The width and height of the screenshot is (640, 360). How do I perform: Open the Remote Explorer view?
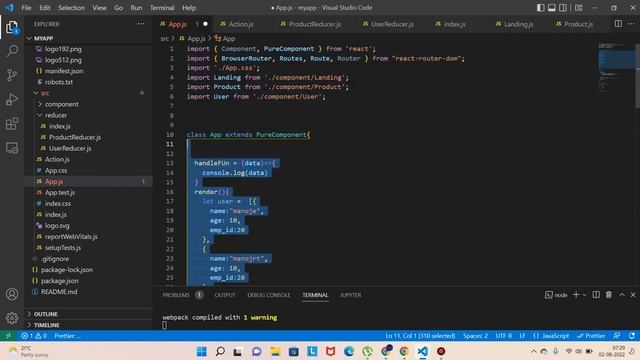(12, 148)
